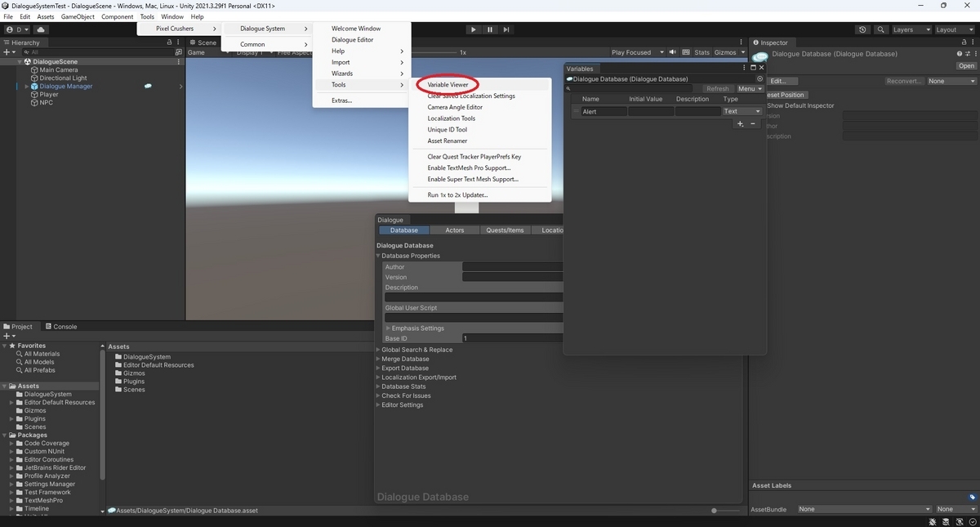Select Player object in Hierarchy
The width and height of the screenshot is (980, 527).
pos(48,94)
